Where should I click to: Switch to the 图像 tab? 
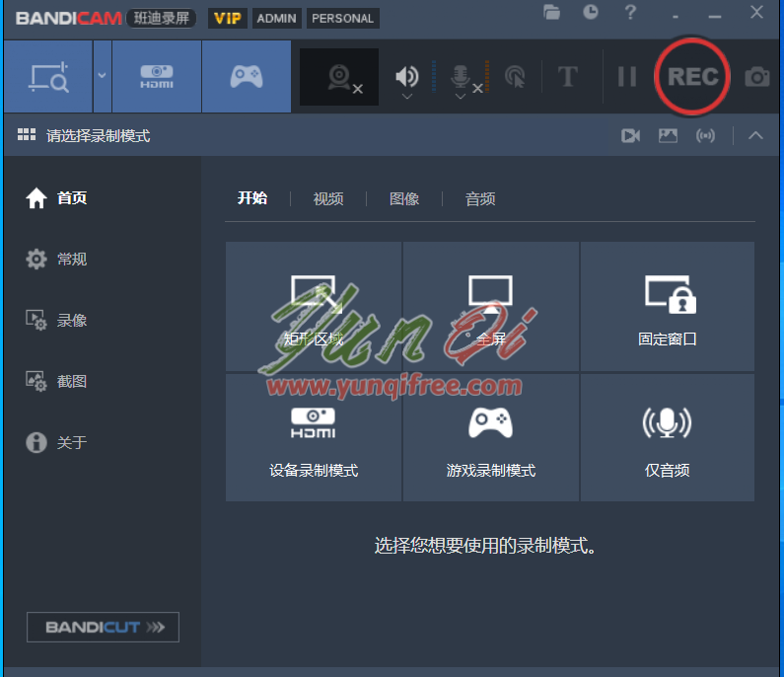tap(404, 198)
